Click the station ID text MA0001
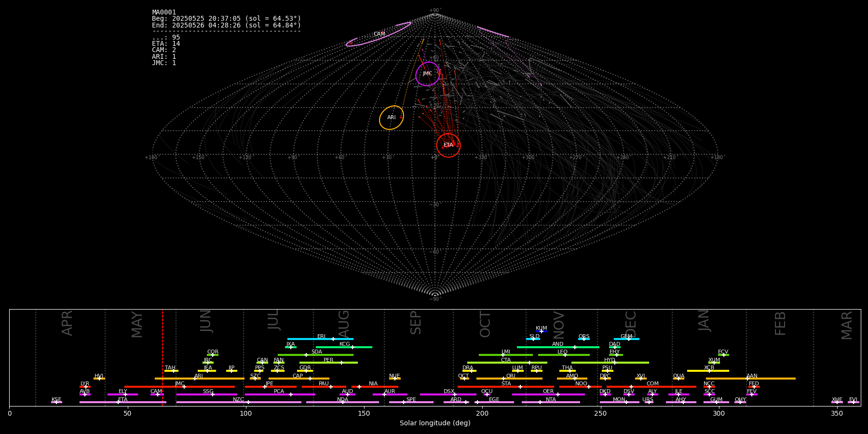The height and width of the screenshot is (434, 868). (x=164, y=13)
